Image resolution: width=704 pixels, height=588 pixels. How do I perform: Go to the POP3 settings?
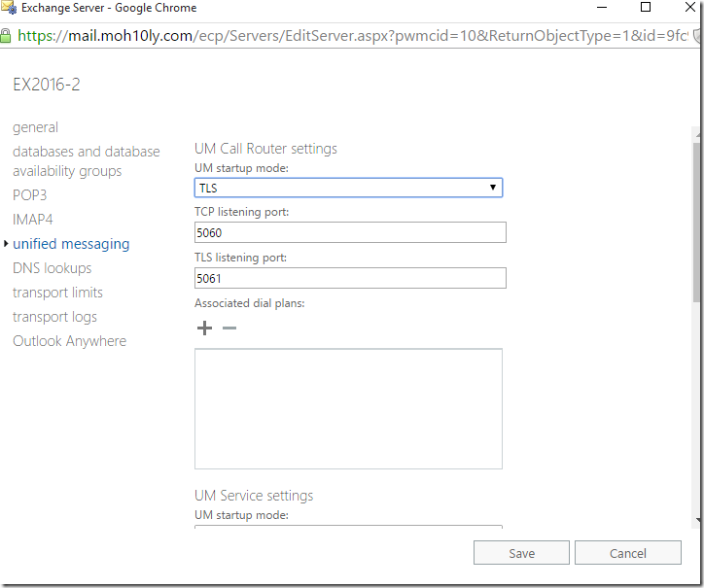(x=29, y=195)
